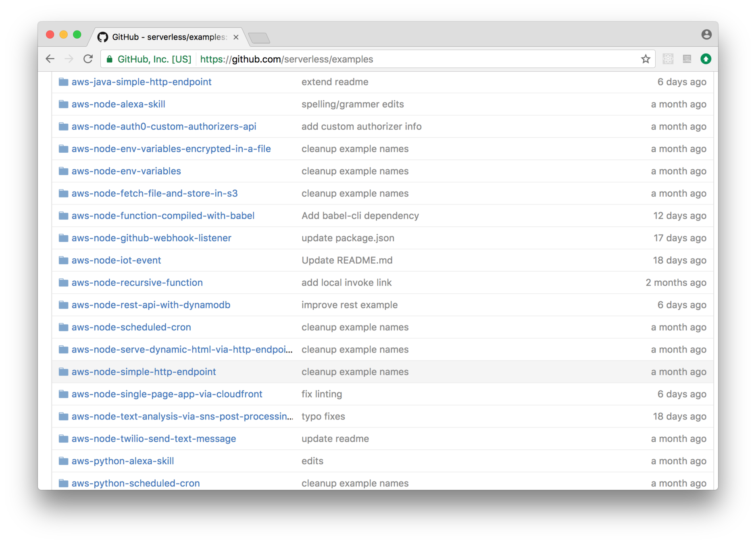The width and height of the screenshot is (756, 544).
Task: Click the 'typo fixes' commit message
Action: (323, 416)
